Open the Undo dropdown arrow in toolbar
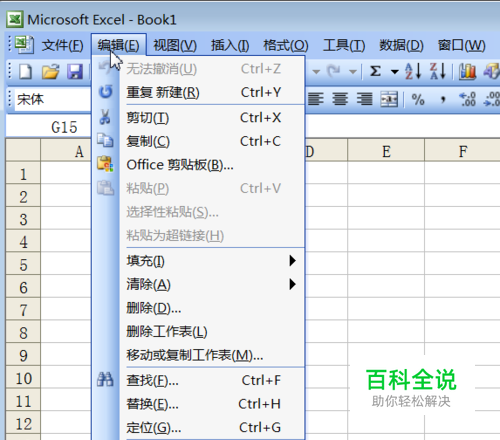The width and height of the screenshot is (500, 440). 316,71
